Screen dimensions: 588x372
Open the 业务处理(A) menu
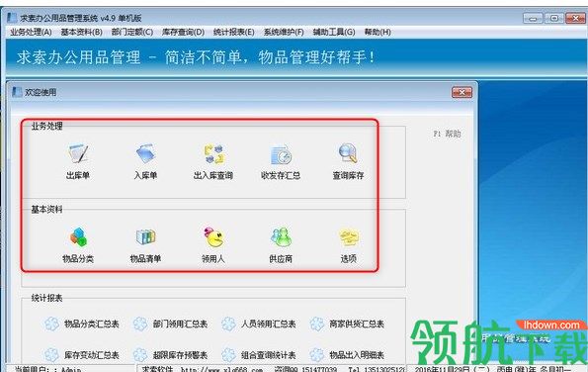pyautogui.click(x=31, y=33)
